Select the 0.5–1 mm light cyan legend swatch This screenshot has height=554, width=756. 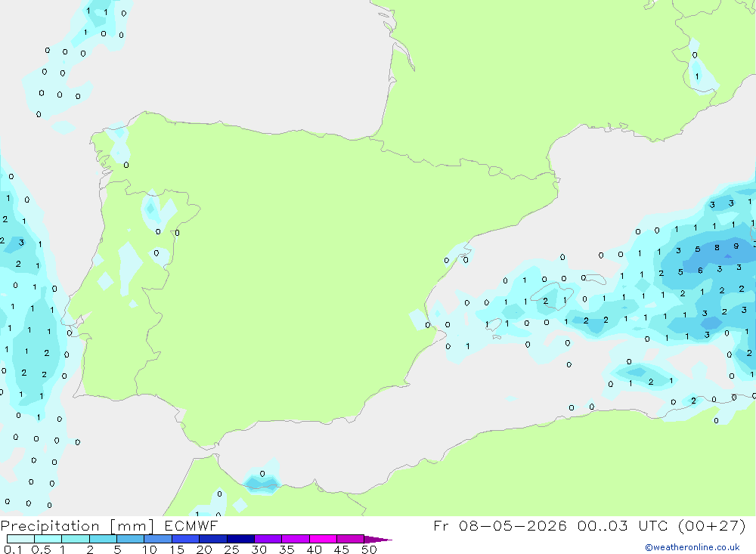tap(48, 539)
